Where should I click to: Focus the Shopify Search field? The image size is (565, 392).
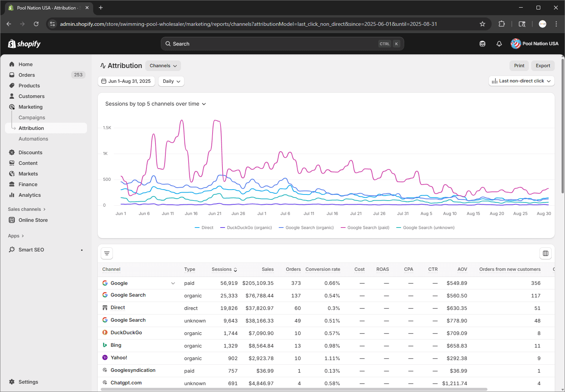282,44
